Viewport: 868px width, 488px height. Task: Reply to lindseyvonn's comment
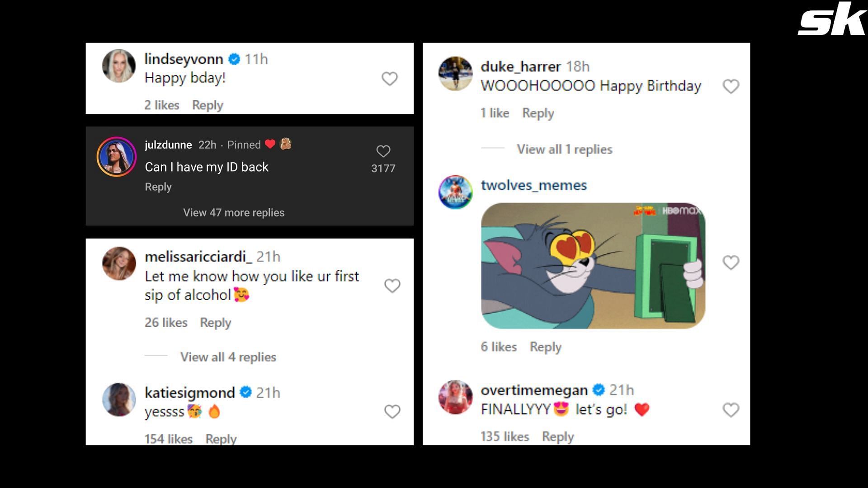(x=208, y=105)
